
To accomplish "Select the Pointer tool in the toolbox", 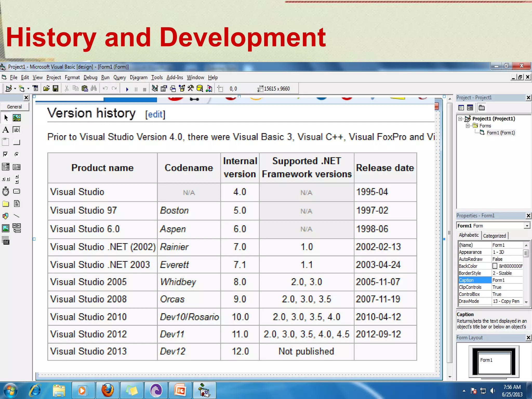I will (6, 118).
